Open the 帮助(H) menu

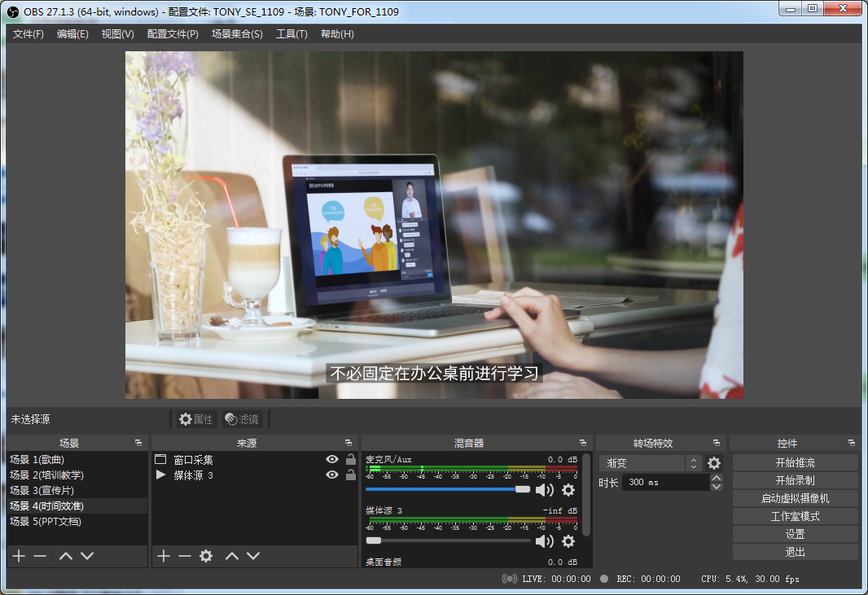click(337, 33)
